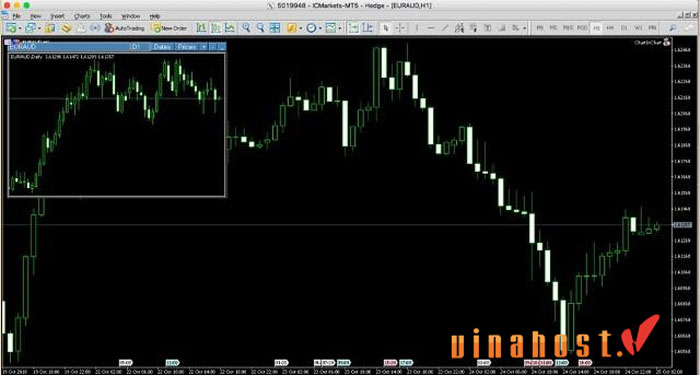Toggle Prices in the mini chart header
The width and height of the screenshot is (700, 375).
click(x=187, y=46)
